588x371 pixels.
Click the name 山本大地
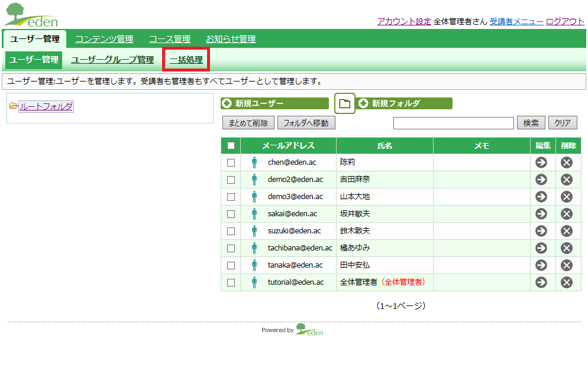[355, 197]
